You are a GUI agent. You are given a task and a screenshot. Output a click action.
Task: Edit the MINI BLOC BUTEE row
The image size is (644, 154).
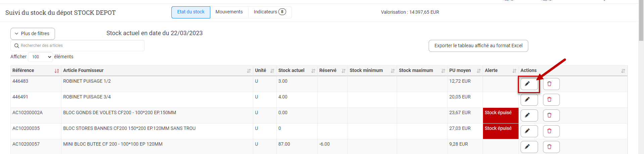tap(529, 147)
